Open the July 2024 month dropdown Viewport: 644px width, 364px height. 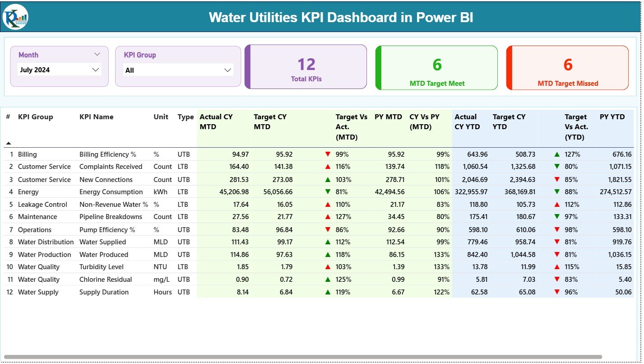pos(60,70)
